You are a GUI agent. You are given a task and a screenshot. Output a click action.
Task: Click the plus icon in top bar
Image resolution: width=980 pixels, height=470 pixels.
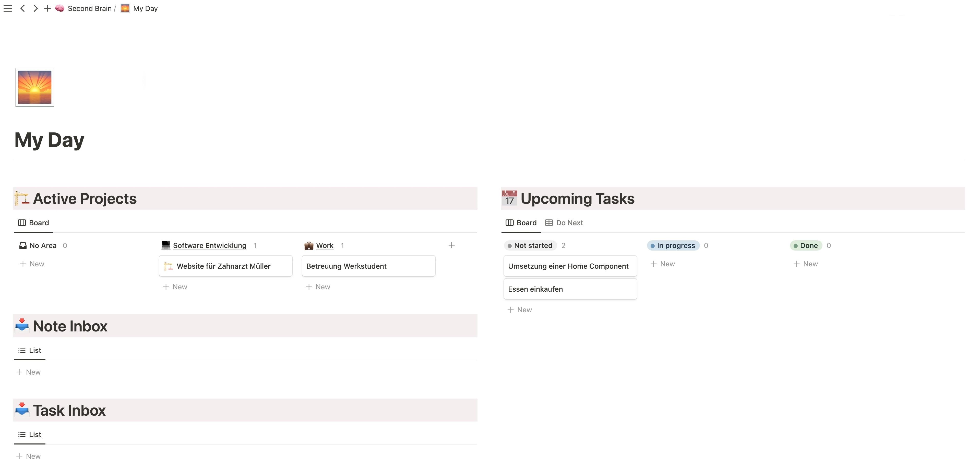point(47,8)
